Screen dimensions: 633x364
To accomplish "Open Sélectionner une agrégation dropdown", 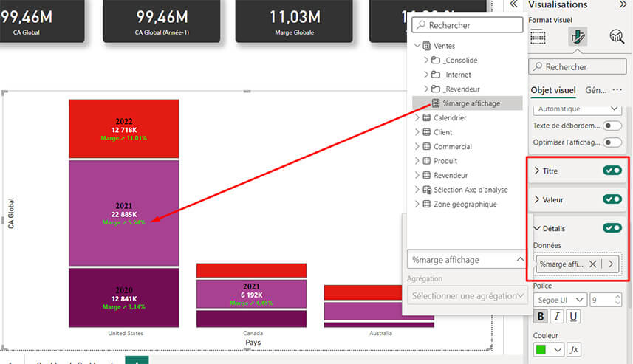I will tap(467, 296).
